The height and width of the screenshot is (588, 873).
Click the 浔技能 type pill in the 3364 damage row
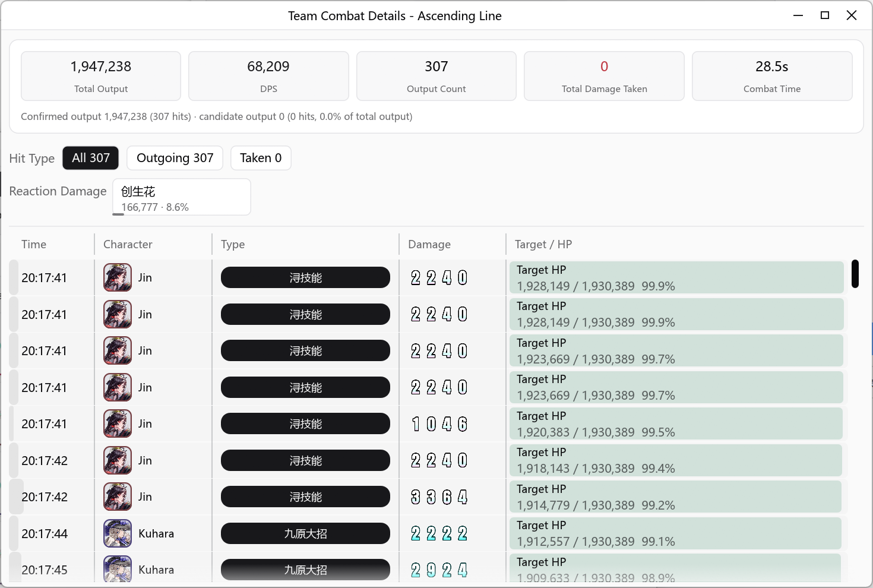point(305,497)
